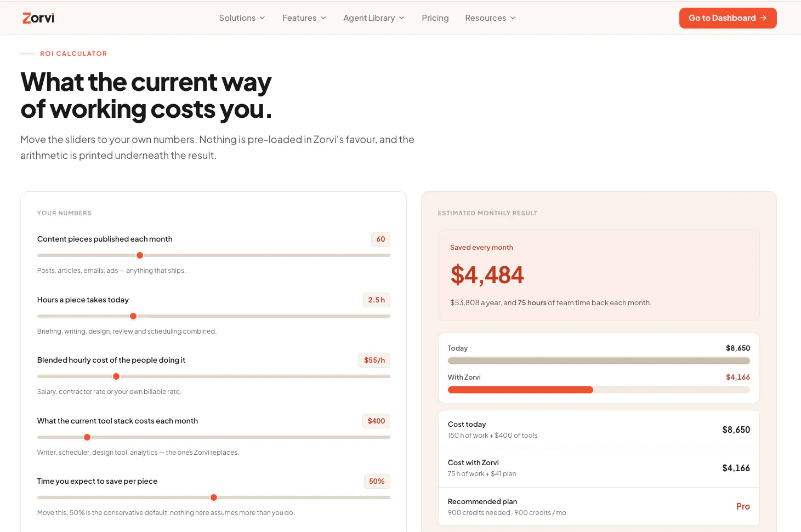Click the 'Saved every month' label
Image resolution: width=801 pixels, height=532 pixels.
481,248
